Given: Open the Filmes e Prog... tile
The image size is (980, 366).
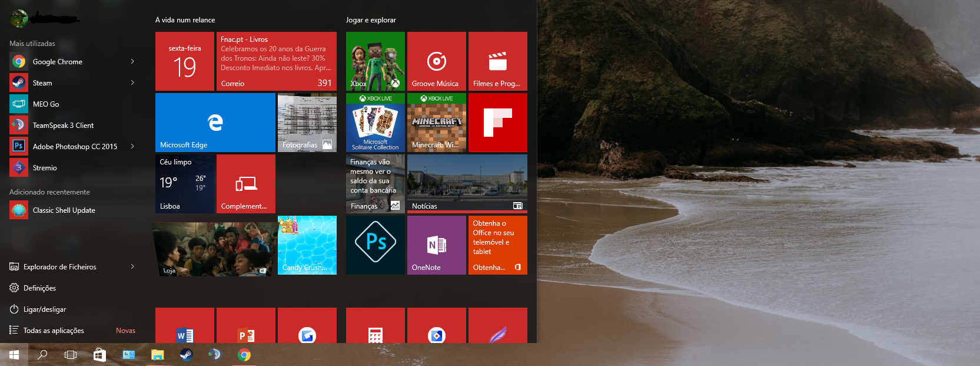Looking at the screenshot, I should [498, 61].
